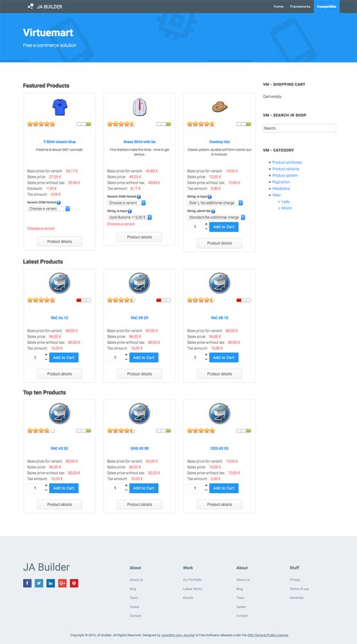Screen dimensions: 357x644
Task: Click the star rating for Dress Shirt with tie
Action: 121,124
